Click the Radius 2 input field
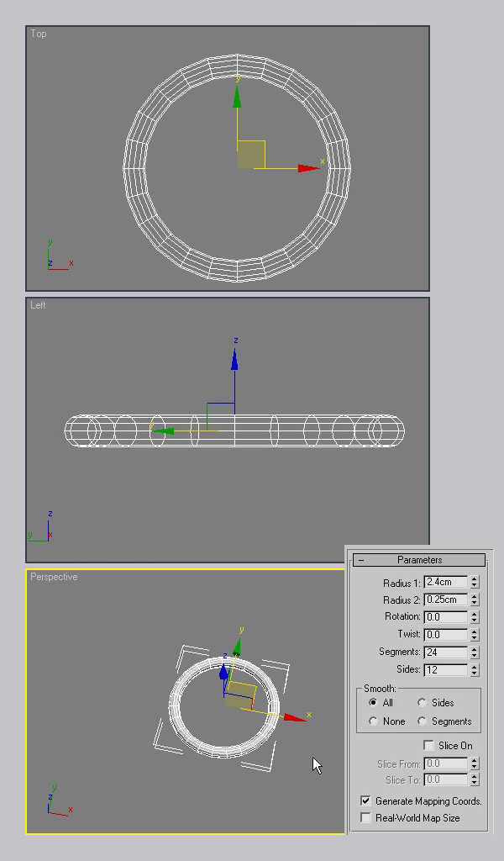Image resolution: width=504 pixels, height=861 pixels. point(445,600)
